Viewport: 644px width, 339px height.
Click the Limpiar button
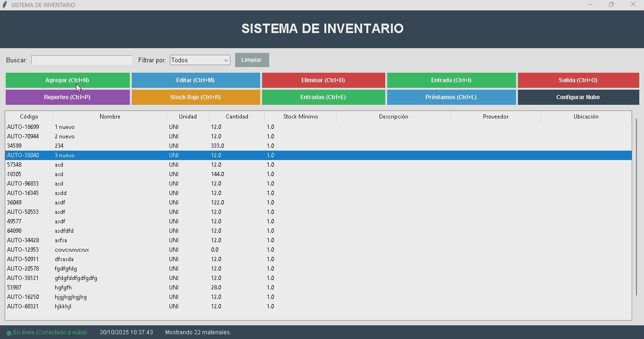pos(252,60)
